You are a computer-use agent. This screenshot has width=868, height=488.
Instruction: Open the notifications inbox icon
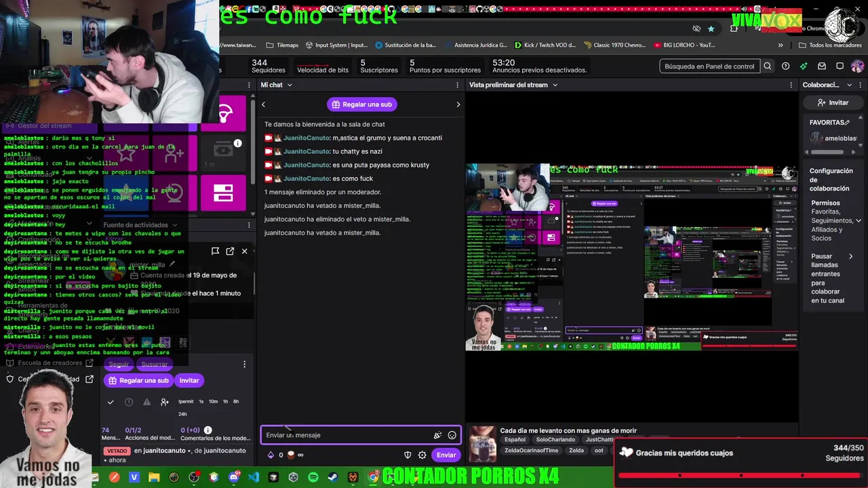822,66
